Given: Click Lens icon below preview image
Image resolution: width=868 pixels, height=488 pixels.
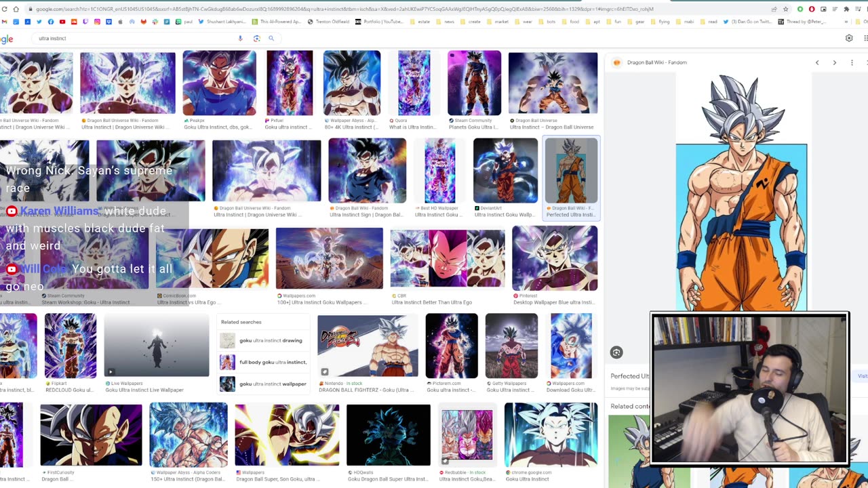Looking at the screenshot, I should click(x=616, y=352).
